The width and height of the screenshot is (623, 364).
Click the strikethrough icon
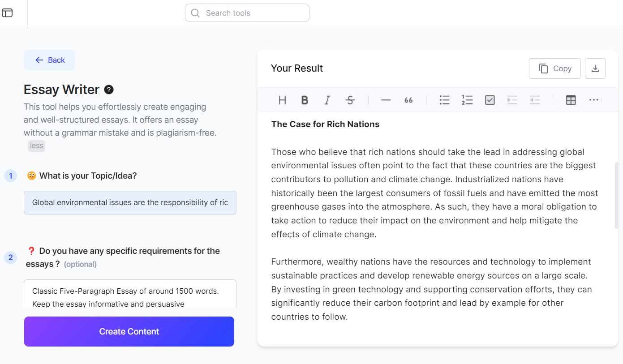350,100
